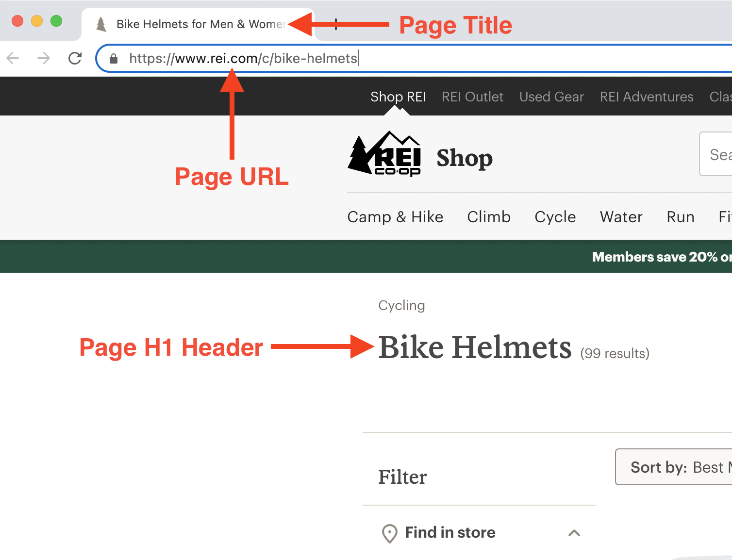Click the padlock icon in address bar
Viewport: 732px width, 560px height.
[x=114, y=59]
